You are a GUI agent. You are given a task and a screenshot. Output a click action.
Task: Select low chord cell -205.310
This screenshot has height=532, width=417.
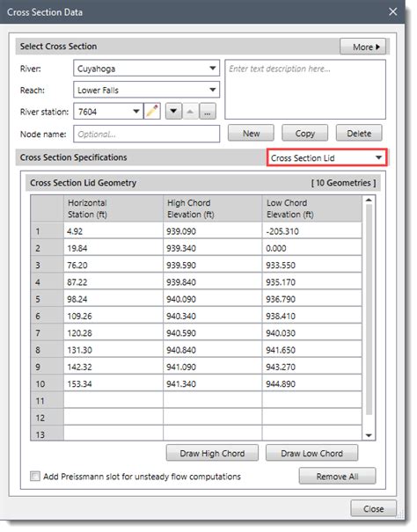pos(311,231)
